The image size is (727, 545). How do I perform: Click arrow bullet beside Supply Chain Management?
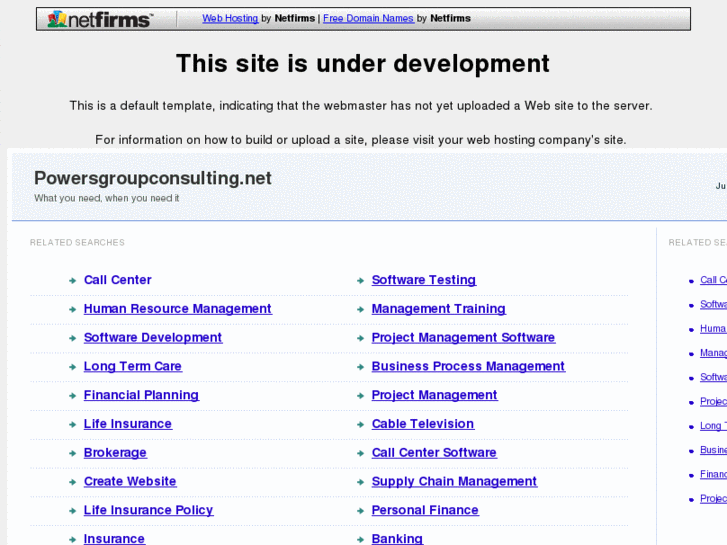coord(360,482)
